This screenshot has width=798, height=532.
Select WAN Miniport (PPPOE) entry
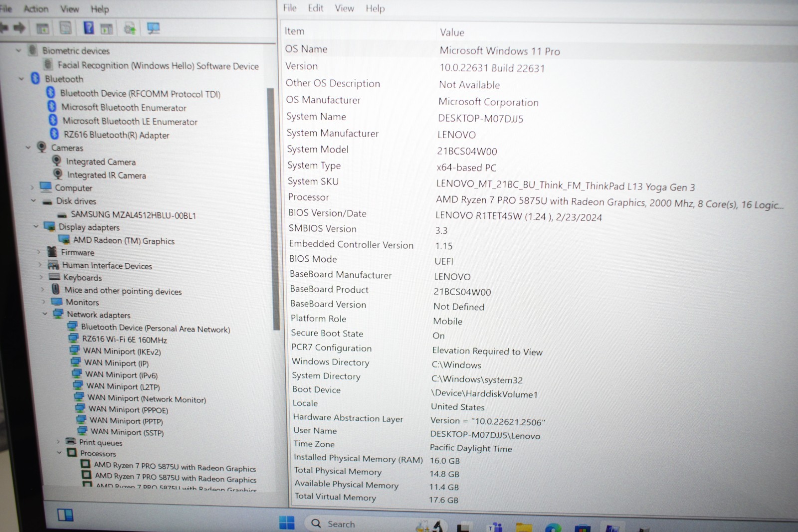coord(128,410)
